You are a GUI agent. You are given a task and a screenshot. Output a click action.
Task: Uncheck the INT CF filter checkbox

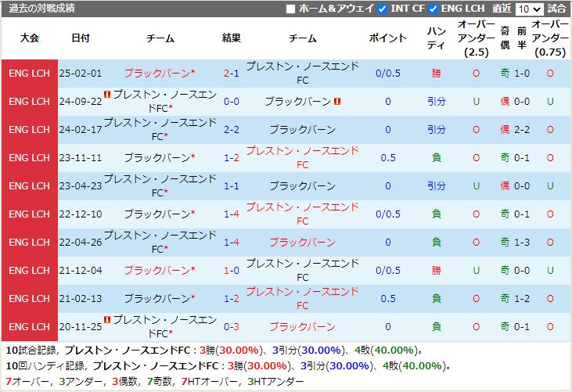[382, 9]
